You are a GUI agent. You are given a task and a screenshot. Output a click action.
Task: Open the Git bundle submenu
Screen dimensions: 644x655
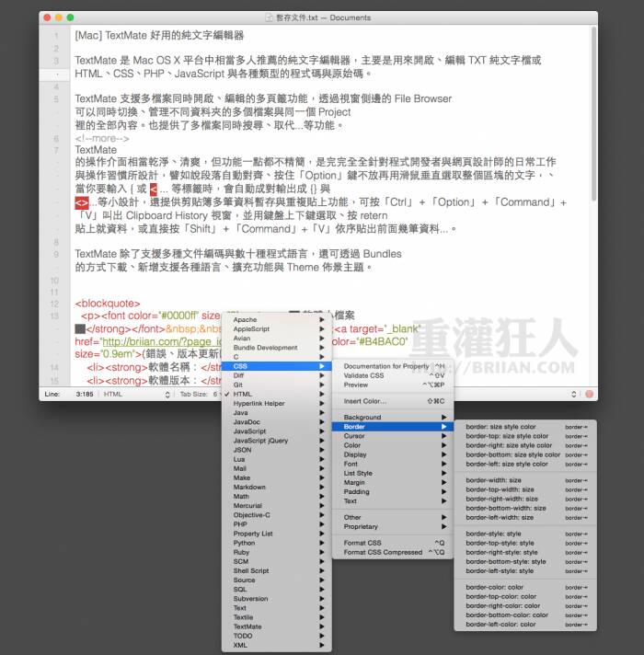277,385
